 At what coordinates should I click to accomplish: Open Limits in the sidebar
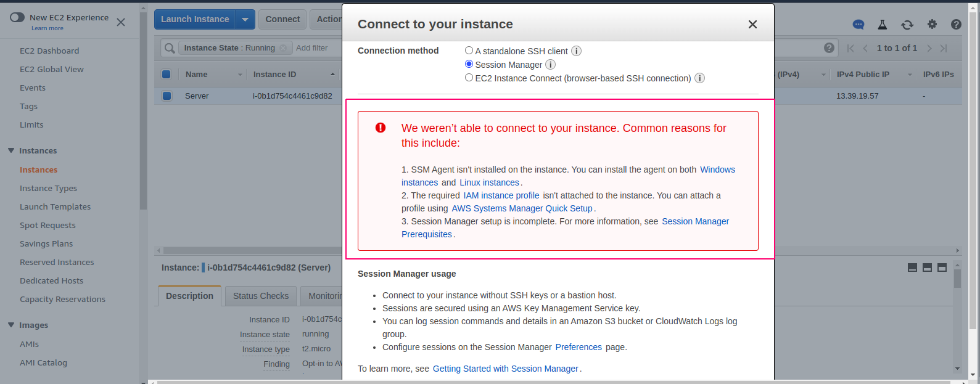(x=31, y=125)
